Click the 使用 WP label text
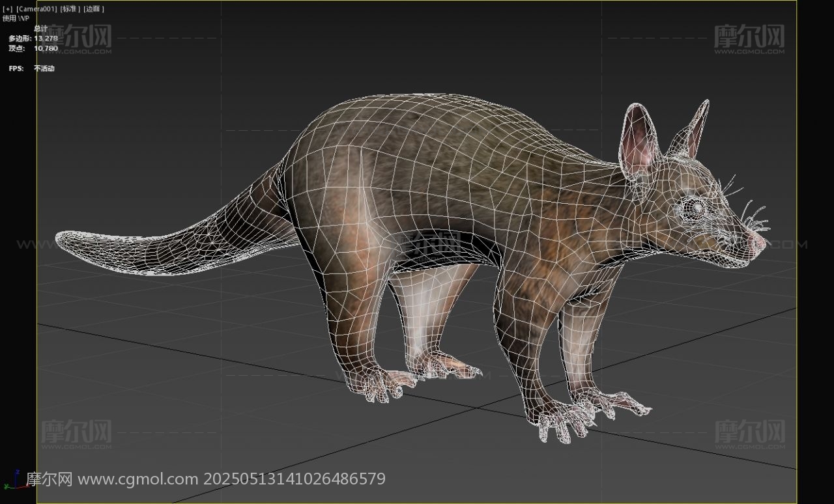834x504 pixels. pyautogui.click(x=16, y=18)
